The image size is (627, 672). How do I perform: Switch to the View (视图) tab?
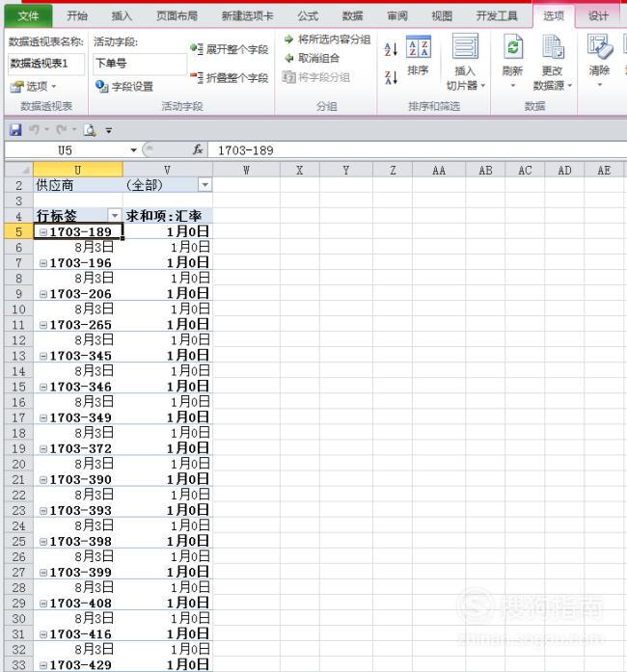tap(442, 16)
